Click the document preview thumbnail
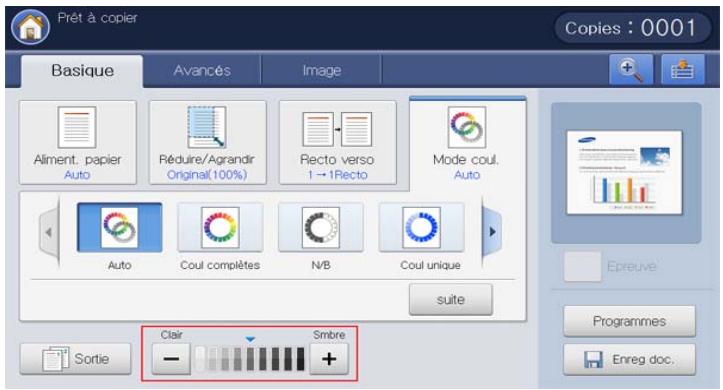The height and width of the screenshot is (390, 723). [x=624, y=172]
